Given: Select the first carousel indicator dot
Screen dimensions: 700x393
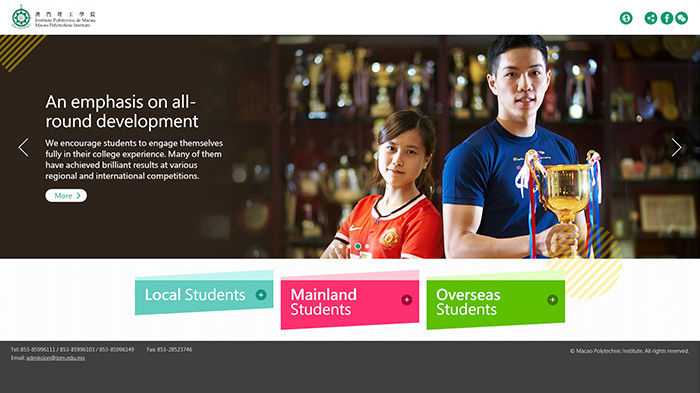Looking at the screenshot, I should pyautogui.click(x=333, y=246).
